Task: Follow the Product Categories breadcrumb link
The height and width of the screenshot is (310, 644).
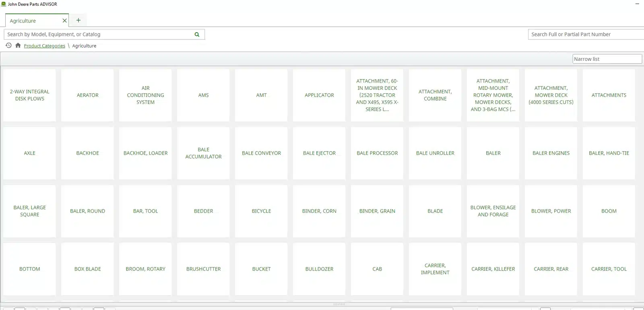Action: point(44,46)
